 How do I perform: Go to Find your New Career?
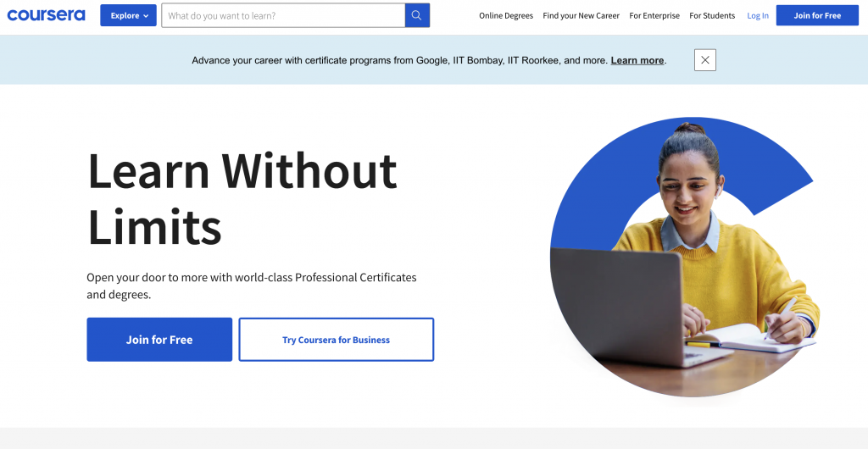[581, 15]
